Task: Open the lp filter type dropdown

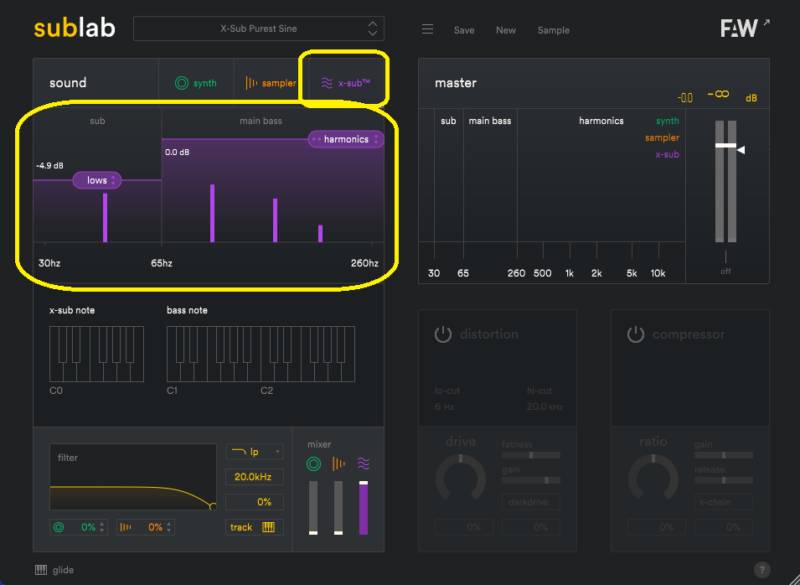Action: (x=254, y=452)
